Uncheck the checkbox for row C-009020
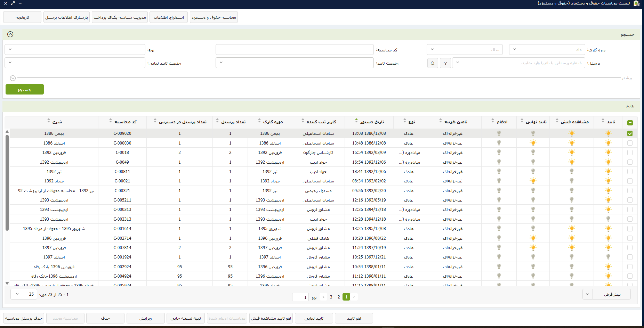 pos(630,133)
